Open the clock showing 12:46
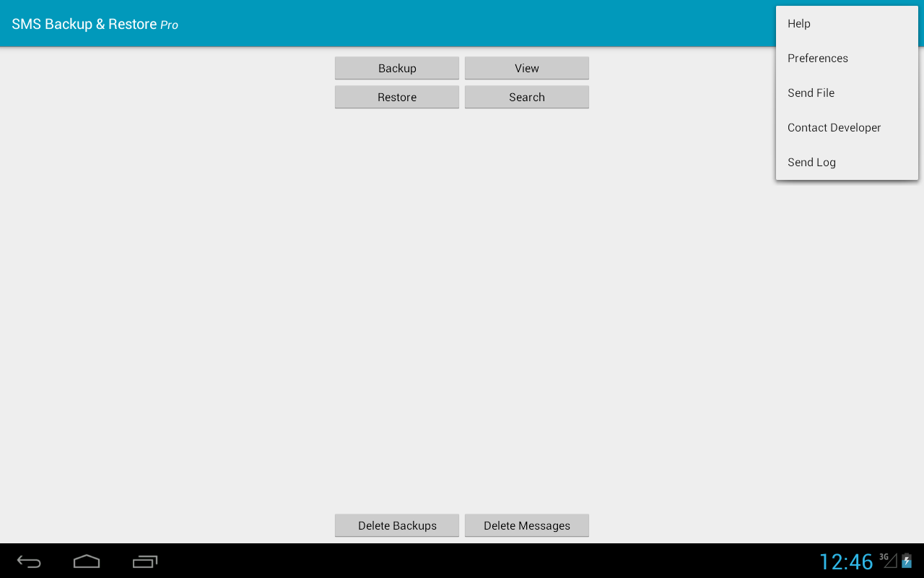The width and height of the screenshot is (924, 578). point(846,561)
